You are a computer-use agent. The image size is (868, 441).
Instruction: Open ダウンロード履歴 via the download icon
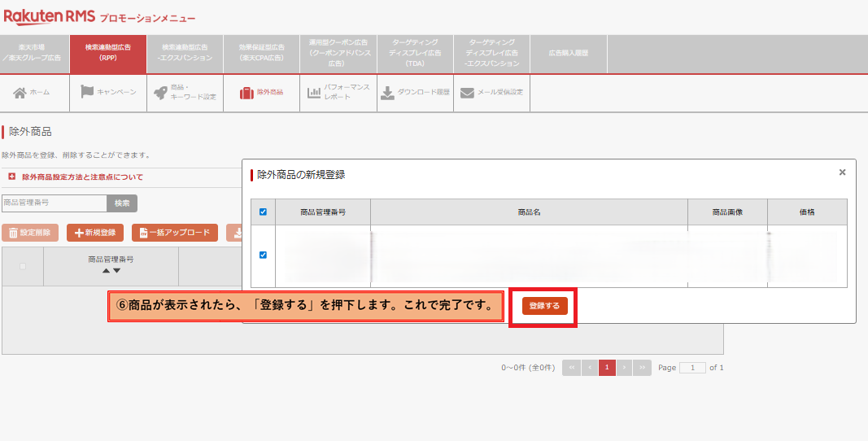click(388, 92)
